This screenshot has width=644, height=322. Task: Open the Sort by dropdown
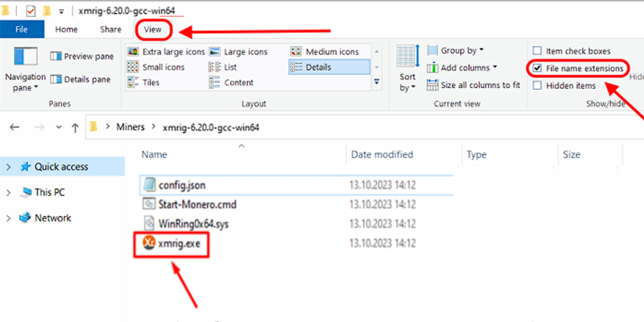pyautogui.click(x=407, y=82)
